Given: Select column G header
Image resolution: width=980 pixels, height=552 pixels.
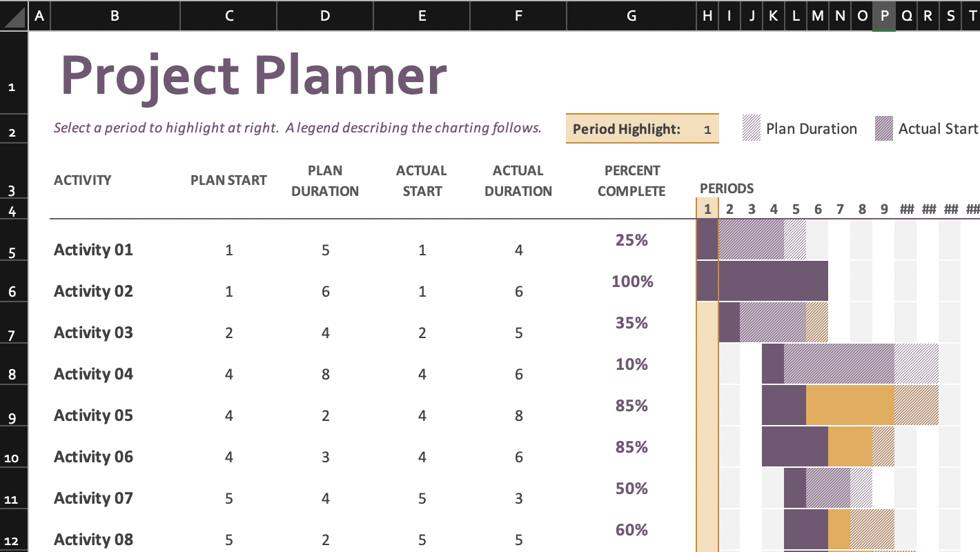Looking at the screenshot, I should point(630,15).
